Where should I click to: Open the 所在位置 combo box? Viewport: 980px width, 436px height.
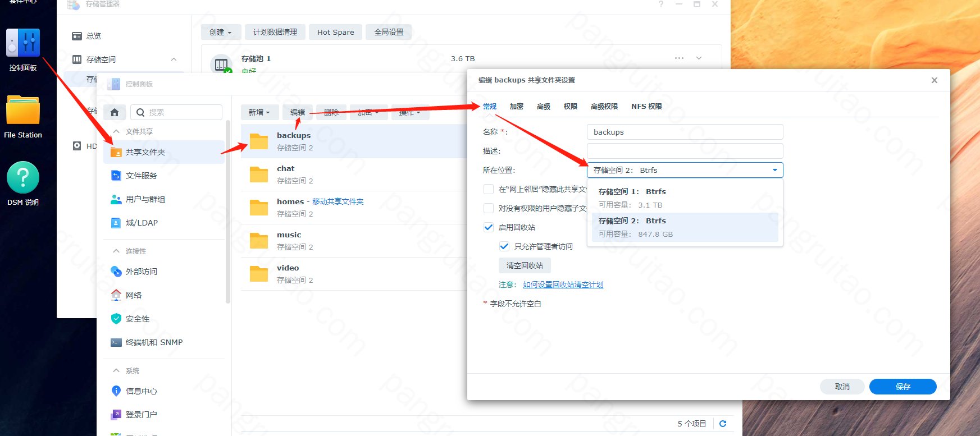pos(685,170)
